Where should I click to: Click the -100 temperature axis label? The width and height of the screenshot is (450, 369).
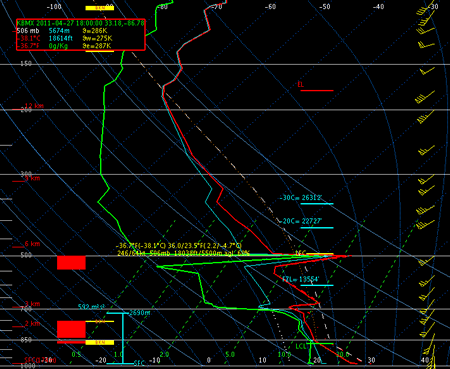click(x=54, y=7)
